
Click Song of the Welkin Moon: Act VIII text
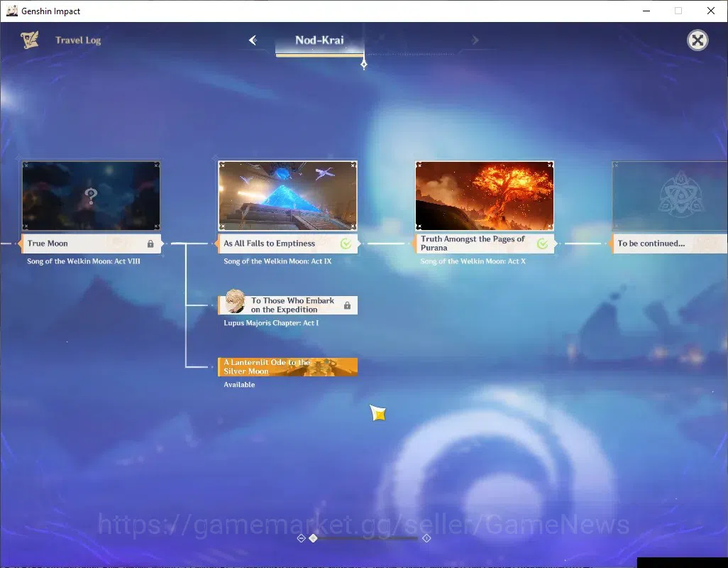tap(84, 261)
